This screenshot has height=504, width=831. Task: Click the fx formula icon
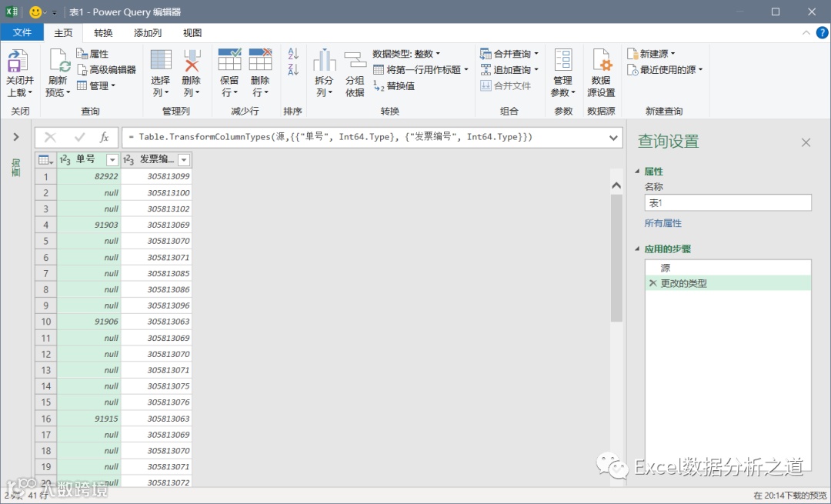tap(104, 137)
